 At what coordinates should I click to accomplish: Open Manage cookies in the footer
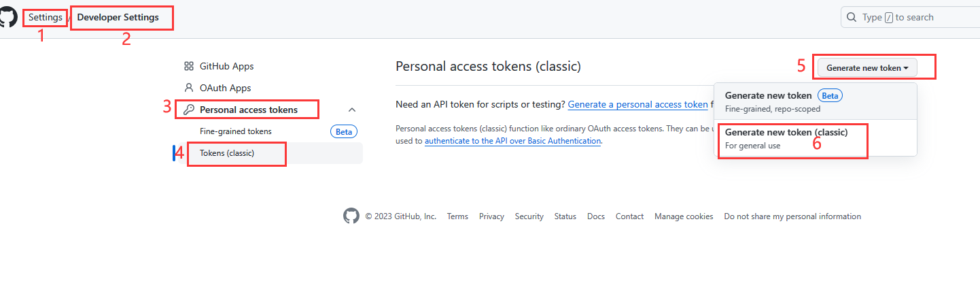click(684, 216)
